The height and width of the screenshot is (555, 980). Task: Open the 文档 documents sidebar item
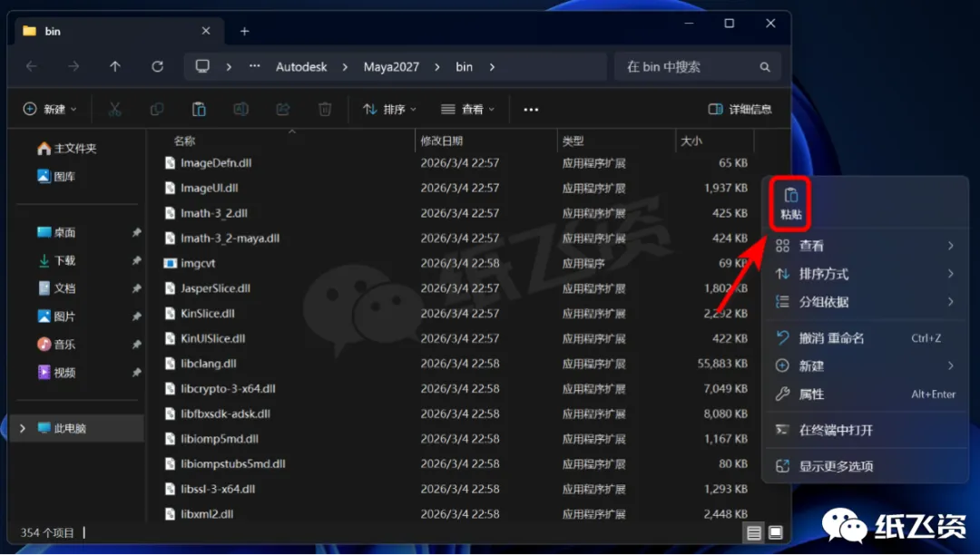pos(56,288)
